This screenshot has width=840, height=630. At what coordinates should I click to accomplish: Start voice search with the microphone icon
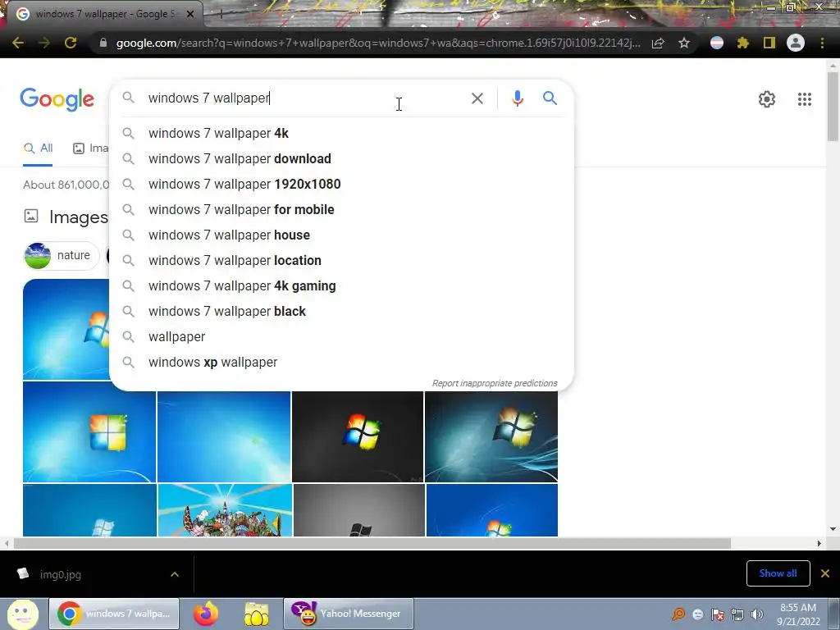(517, 98)
